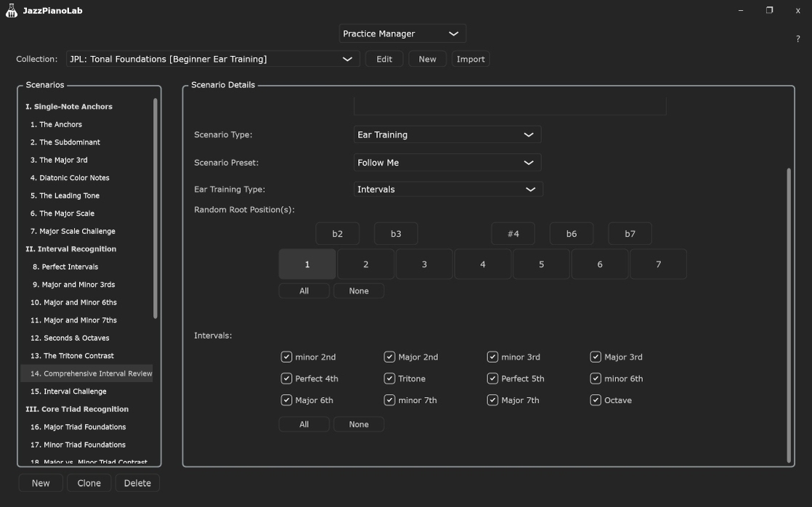Viewport: 812px width, 507px height.
Task: Select scenario 3. The Major 3rd
Action: click(x=86, y=160)
